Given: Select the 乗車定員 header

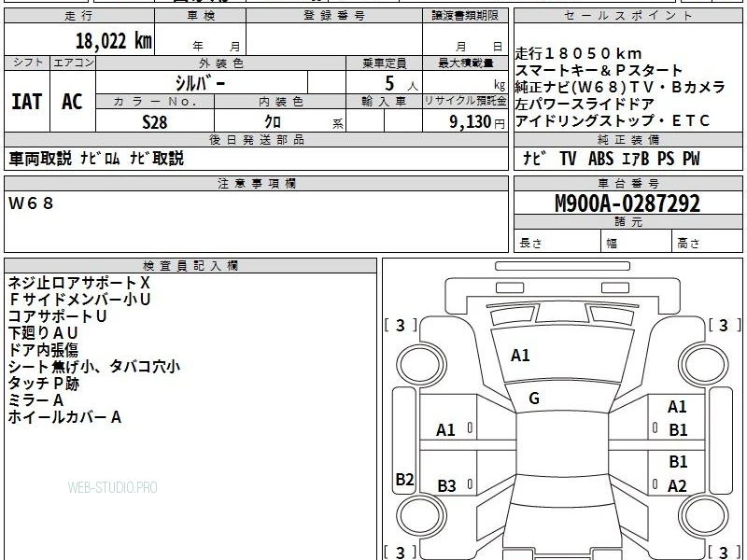Looking at the screenshot, I should click(384, 63).
